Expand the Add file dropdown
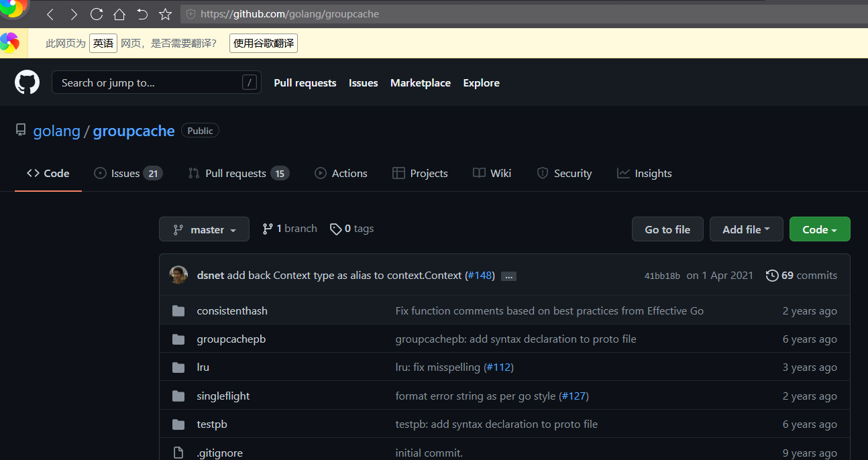 (x=746, y=229)
